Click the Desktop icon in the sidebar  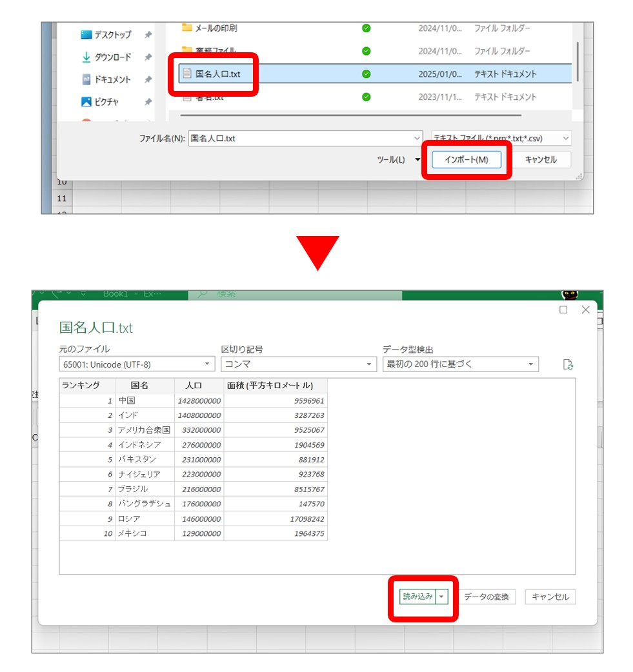click(86, 35)
